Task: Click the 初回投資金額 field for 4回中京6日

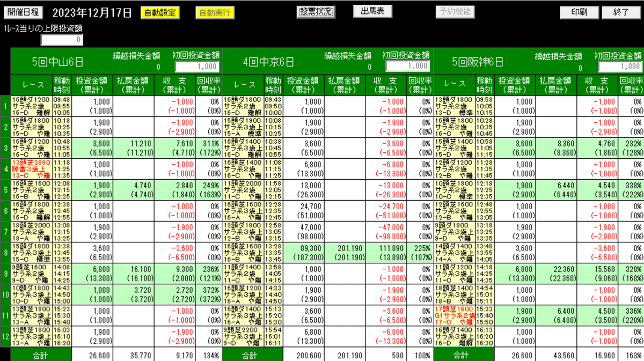Action: 407,66
